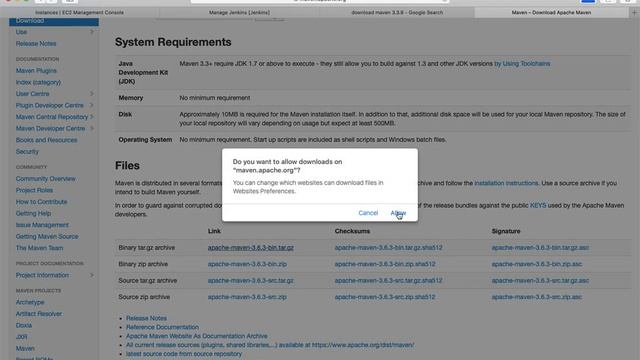Open apache-maven-3.6.3-bin.zip.asc signature
The height and width of the screenshot is (360, 640).
537,264
